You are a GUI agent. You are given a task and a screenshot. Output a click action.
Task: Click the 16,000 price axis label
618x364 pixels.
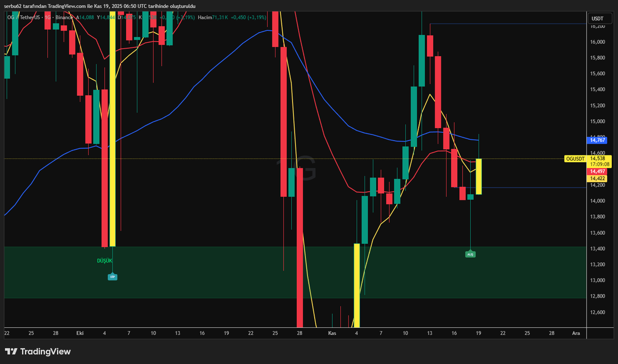point(597,42)
